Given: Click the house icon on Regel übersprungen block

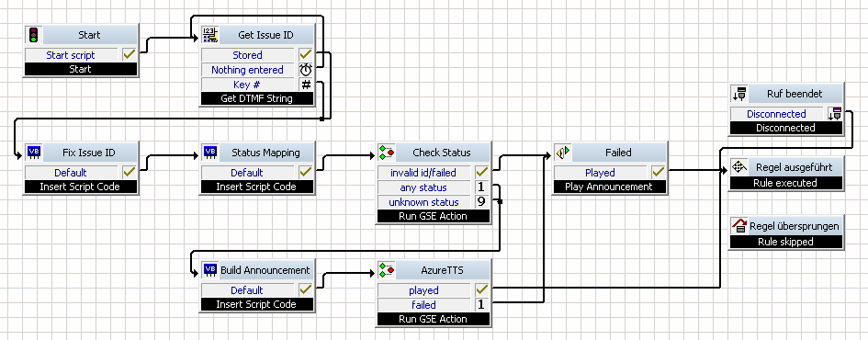Looking at the screenshot, I should 739,225.
